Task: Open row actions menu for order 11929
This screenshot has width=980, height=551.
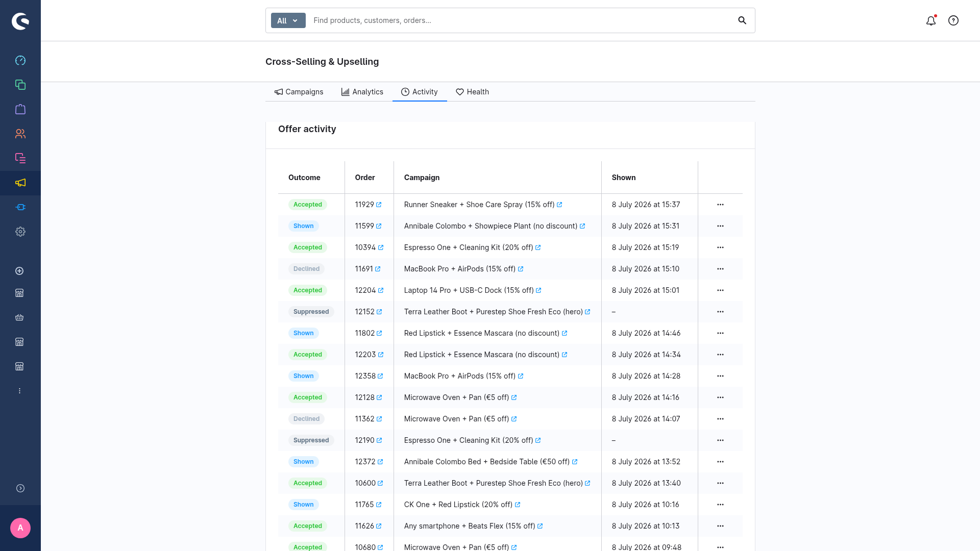Action: point(720,205)
